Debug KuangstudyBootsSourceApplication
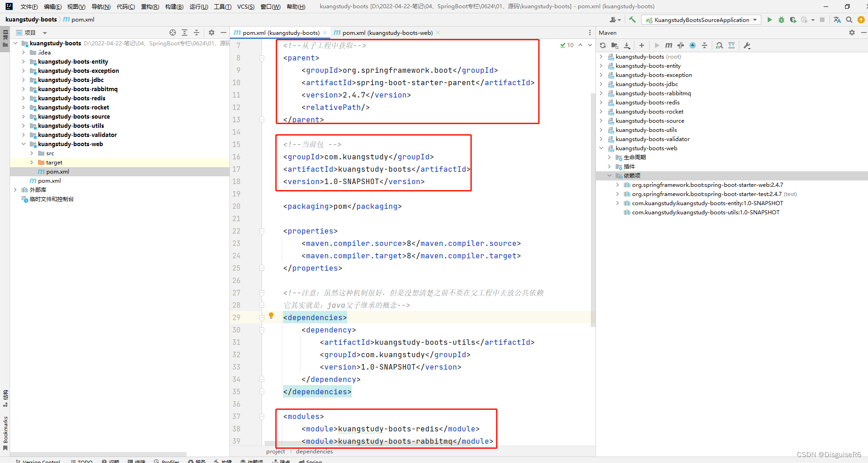This screenshot has height=463, width=868. [x=781, y=20]
